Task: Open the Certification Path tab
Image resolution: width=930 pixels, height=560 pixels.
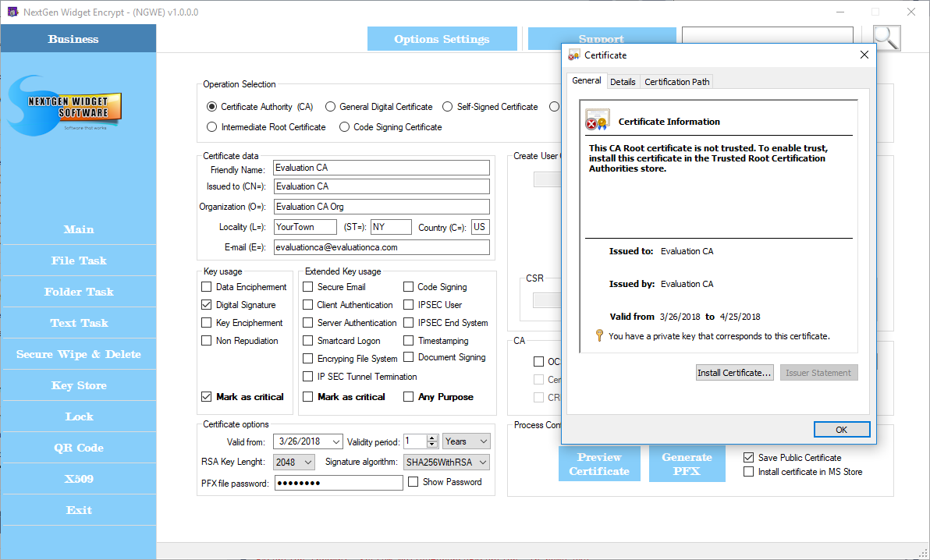Action: point(676,82)
